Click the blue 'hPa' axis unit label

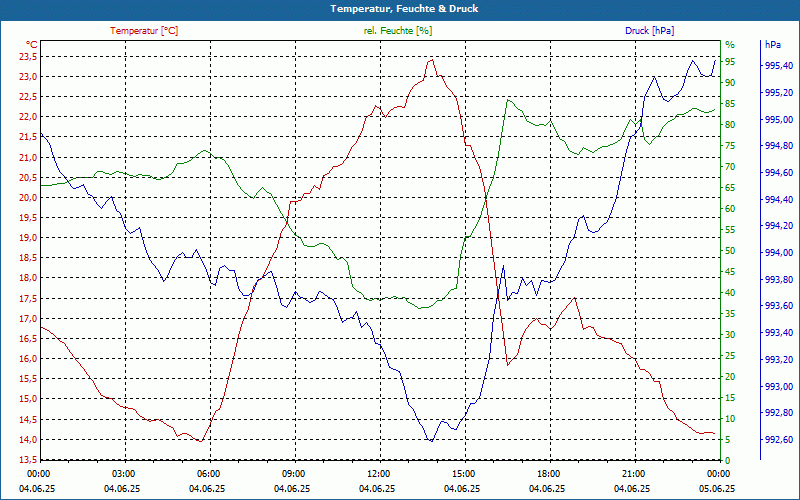pyautogui.click(x=772, y=44)
